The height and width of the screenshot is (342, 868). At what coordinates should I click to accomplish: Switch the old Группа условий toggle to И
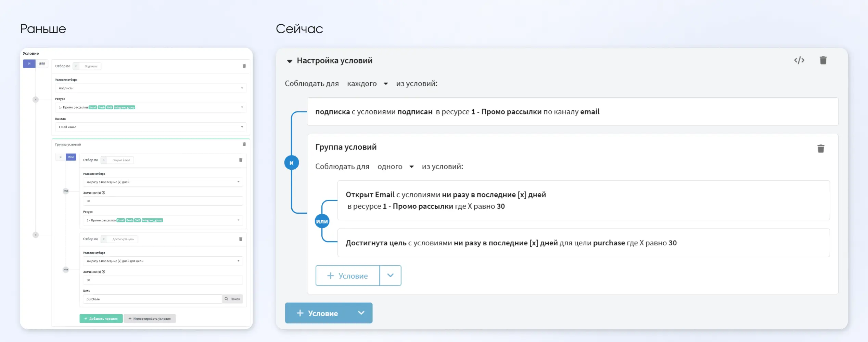coord(61,157)
